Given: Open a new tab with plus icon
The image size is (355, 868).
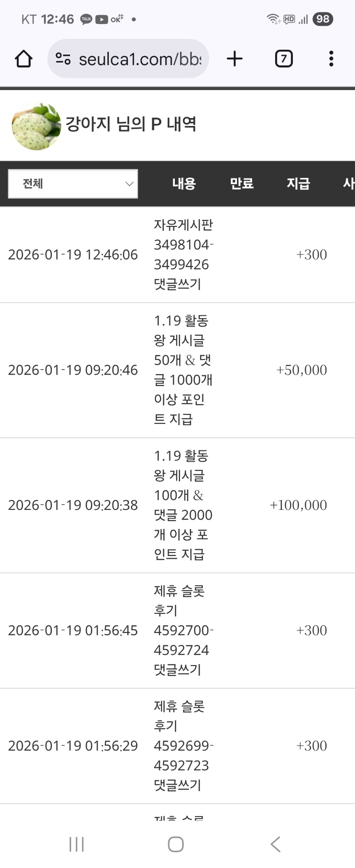Looking at the screenshot, I should click(x=235, y=59).
